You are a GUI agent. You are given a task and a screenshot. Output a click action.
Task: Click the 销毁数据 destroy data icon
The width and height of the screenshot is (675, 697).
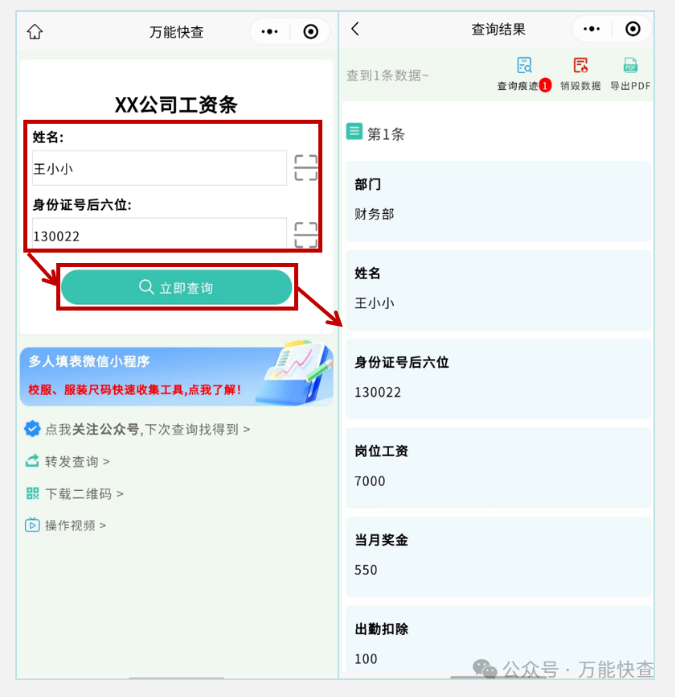pos(580,74)
